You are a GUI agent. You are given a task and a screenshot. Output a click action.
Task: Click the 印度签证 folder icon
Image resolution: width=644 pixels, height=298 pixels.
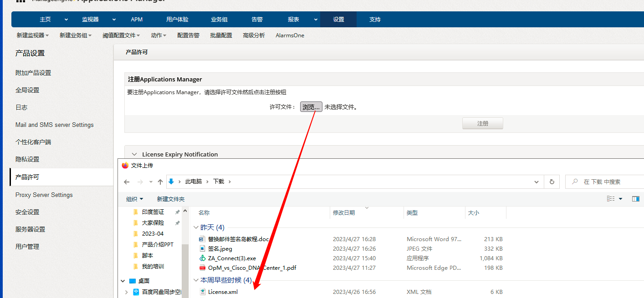(x=135, y=212)
